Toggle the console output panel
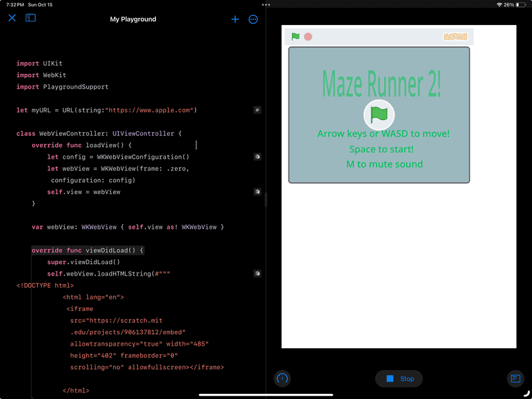Viewport: 532px width, 399px height. coord(515,378)
